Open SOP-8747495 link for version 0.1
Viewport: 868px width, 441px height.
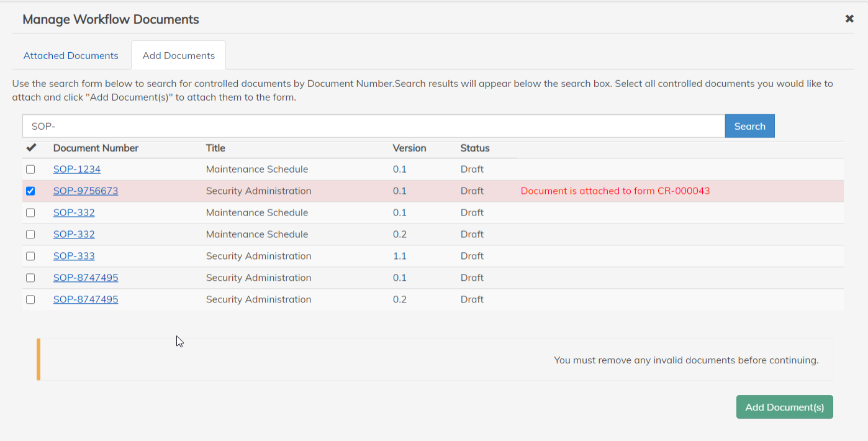pos(86,278)
